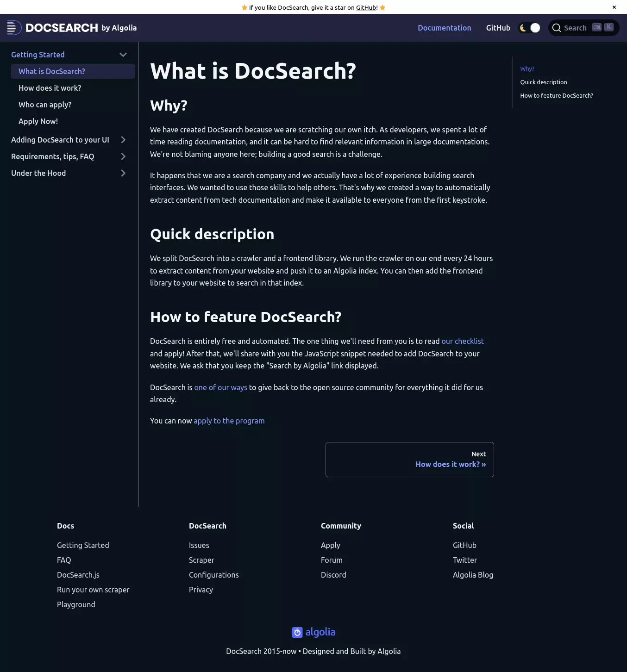
Task: Click the Quick description heading
Action: click(x=212, y=234)
